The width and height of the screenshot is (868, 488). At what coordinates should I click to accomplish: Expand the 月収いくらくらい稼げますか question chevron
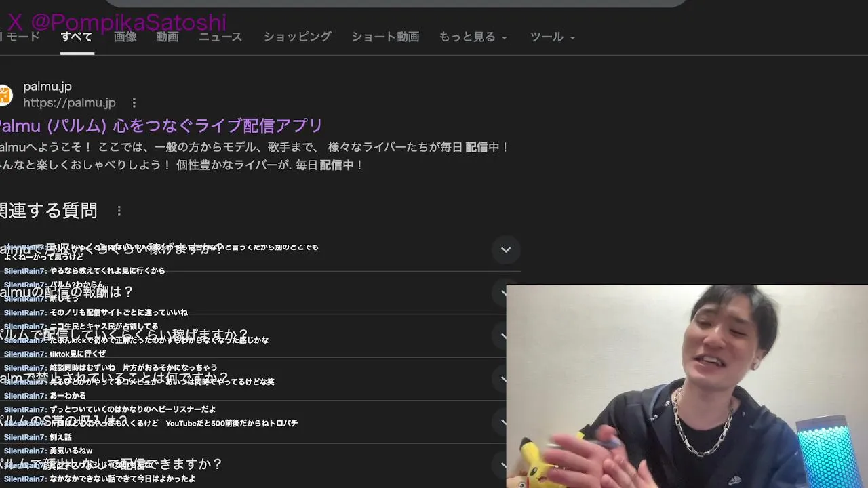(x=506, y=249)
